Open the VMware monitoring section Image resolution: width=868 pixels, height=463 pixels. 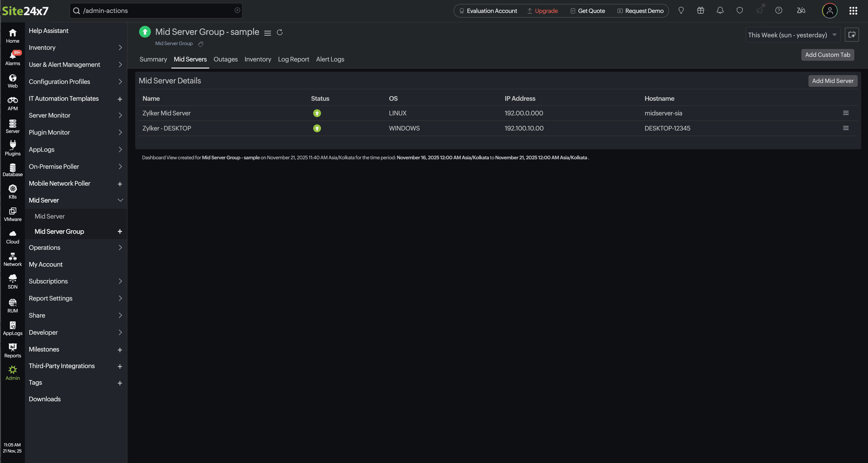pos(12,214)
